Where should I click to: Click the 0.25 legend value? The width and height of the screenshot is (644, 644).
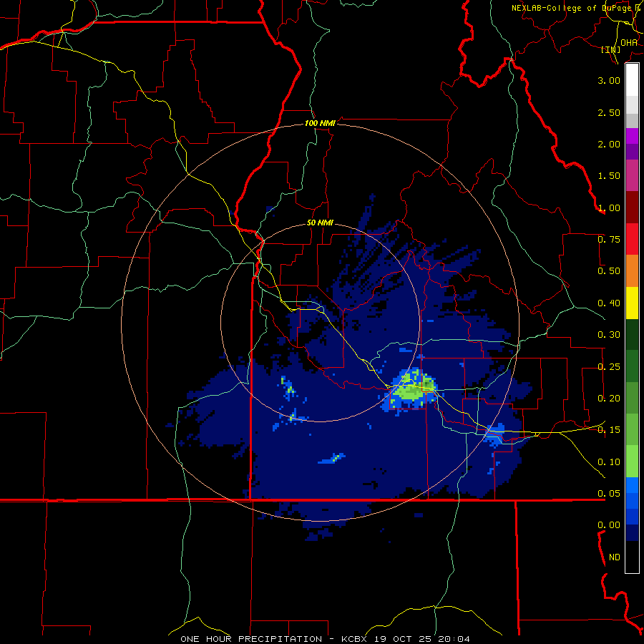(x=609, y=367)
